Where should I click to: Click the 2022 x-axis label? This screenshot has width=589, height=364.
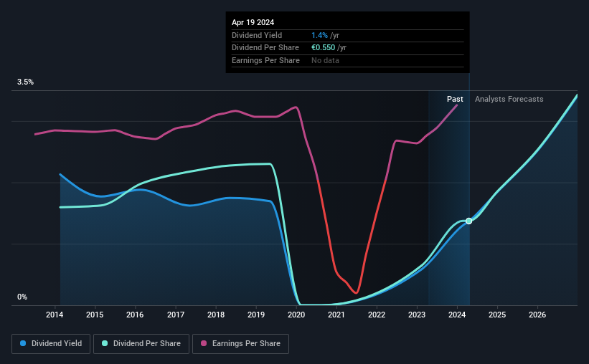point(377,315)
